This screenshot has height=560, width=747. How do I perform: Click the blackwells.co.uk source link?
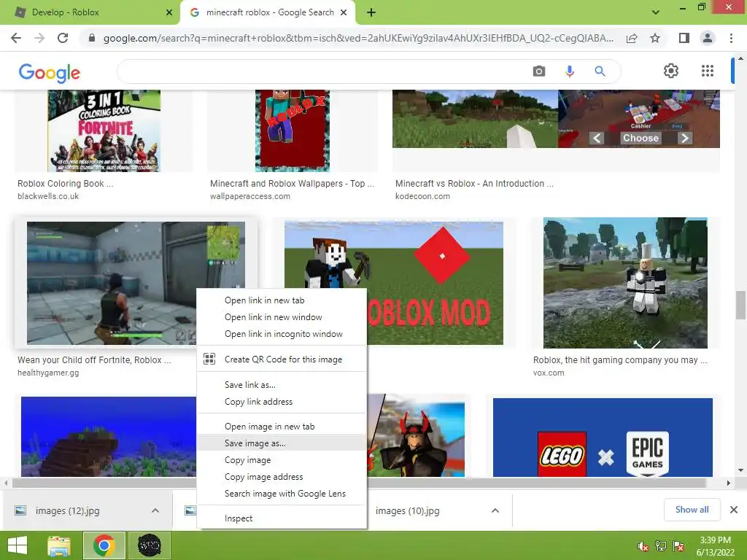coord(48,196)
